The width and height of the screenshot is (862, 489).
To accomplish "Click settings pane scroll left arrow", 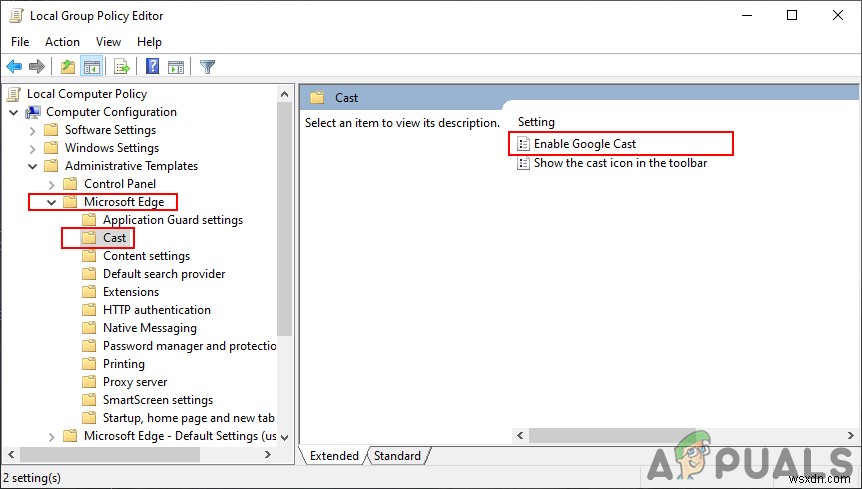I will pyautogui.click(x=520, y=435).
